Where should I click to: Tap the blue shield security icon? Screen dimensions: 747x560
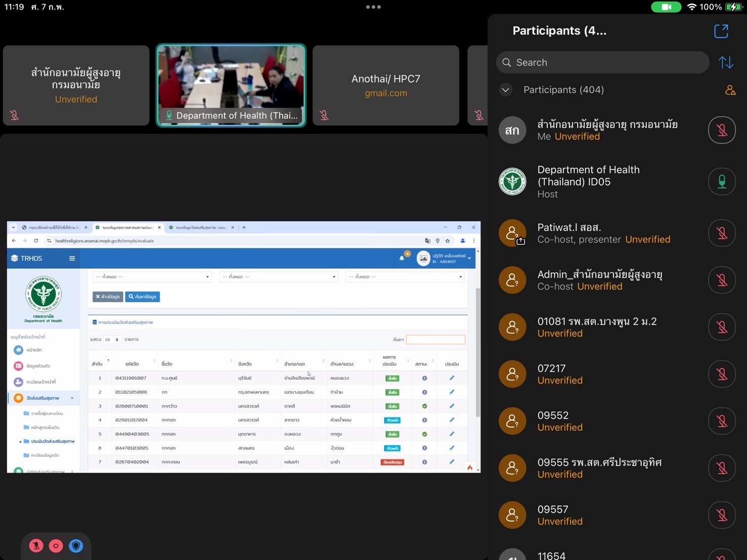point(76,546)
